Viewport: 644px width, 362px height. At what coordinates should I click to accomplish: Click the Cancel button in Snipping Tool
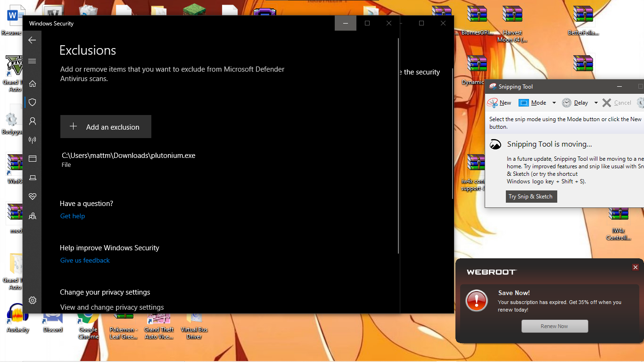click(617, 103)
